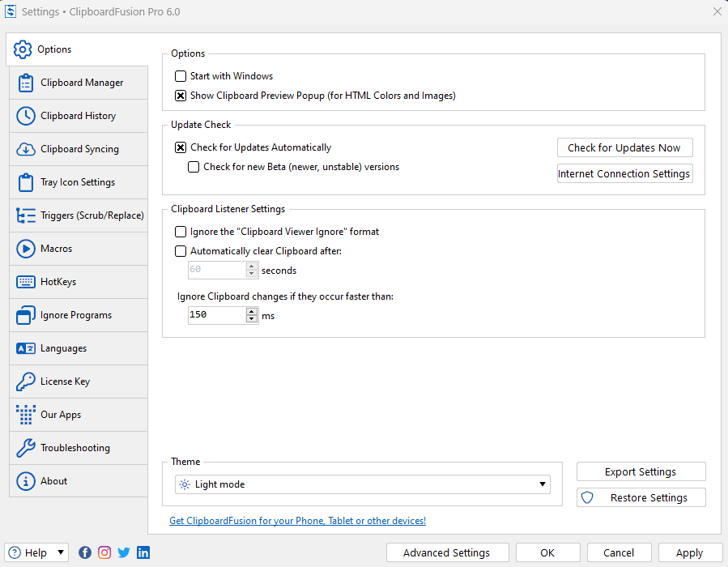
Task: Click the Our Apps dotted grid icon
Action: (26, 415)
